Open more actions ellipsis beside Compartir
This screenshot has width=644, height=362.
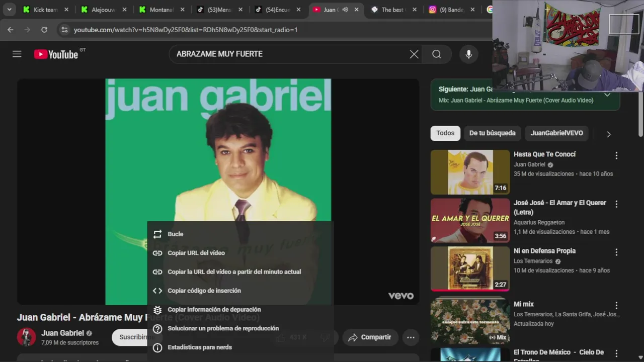[411, 337]
